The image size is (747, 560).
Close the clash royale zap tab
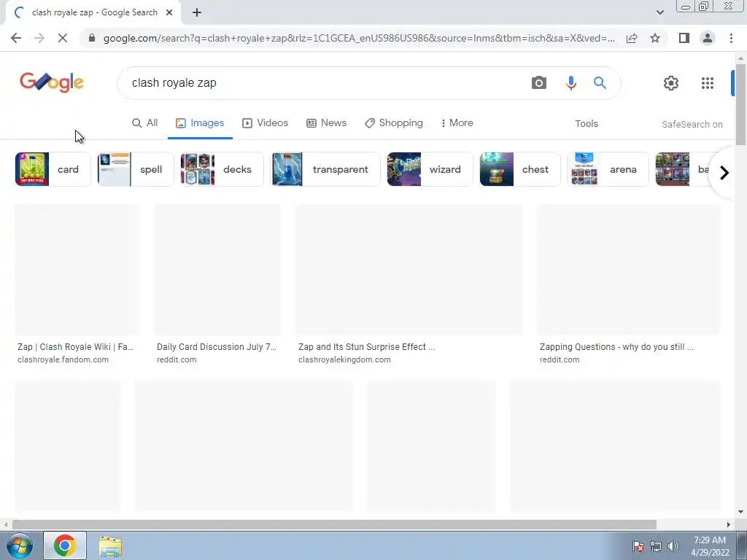coord(169,13)
